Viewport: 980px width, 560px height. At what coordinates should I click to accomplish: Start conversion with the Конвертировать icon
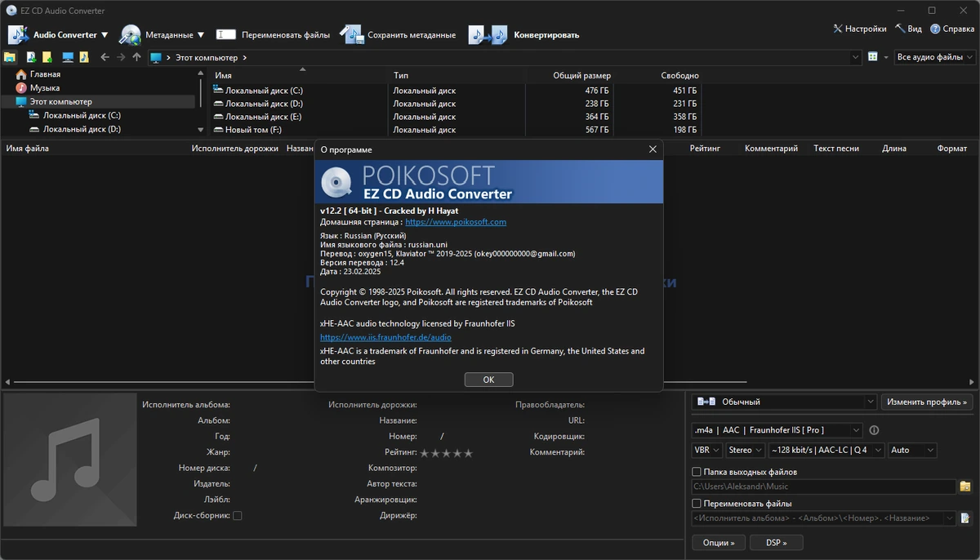coord(488,34)
